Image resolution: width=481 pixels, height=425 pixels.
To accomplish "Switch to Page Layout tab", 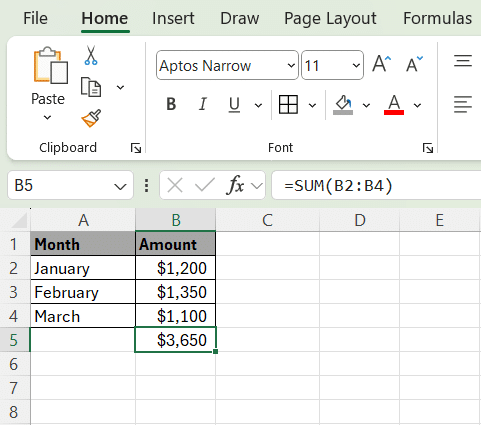I will click(x=330, y=19).
